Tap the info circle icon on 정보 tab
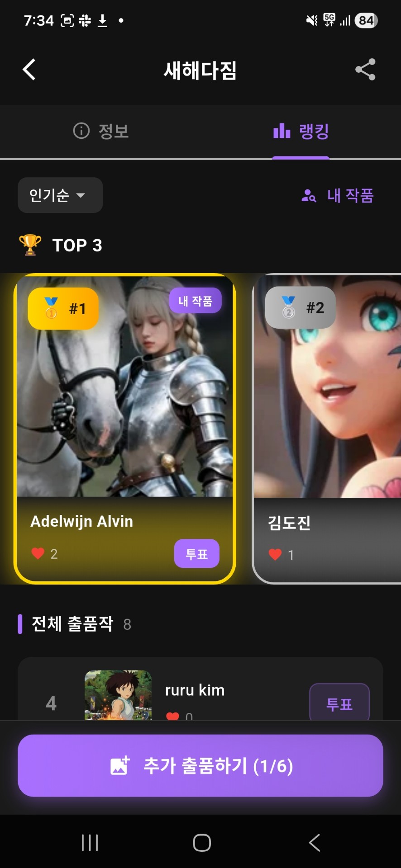The width and height of the screenshot is (401, 868). point(81,131)
